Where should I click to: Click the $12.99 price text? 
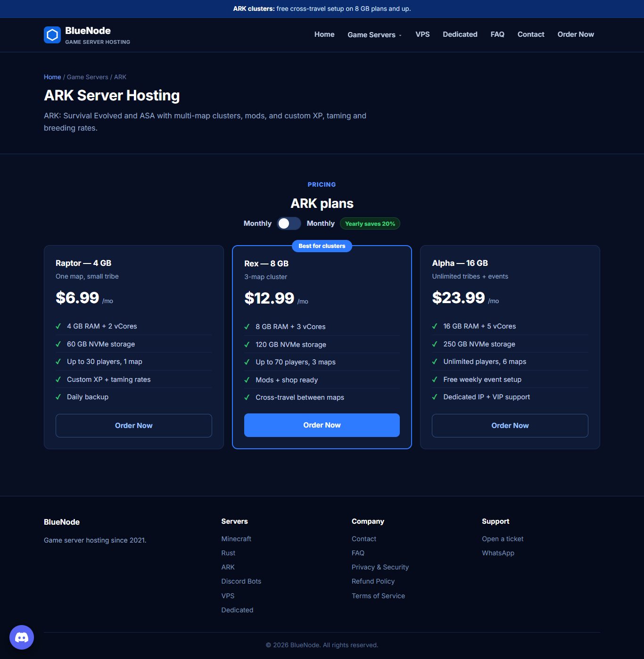[x=269, y=298]
